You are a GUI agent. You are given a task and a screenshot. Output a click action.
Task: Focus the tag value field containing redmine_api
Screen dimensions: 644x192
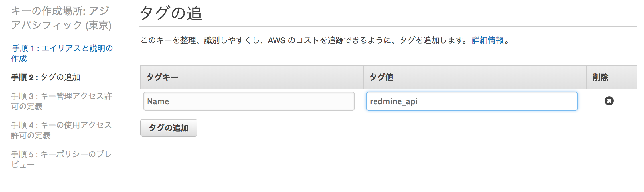click(x=472, y=101)
